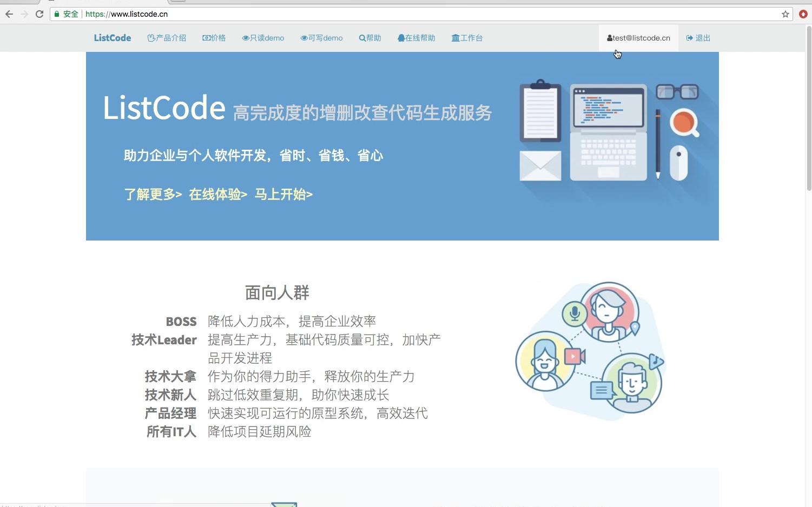
Task: Click the 安全 secure label
Action: click(71, 14)
